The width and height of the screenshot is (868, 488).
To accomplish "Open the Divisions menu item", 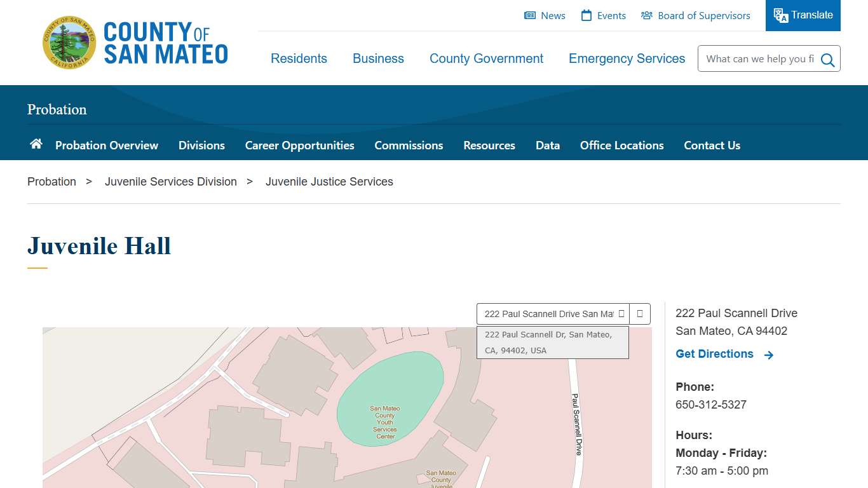I will tap(201, 146).
